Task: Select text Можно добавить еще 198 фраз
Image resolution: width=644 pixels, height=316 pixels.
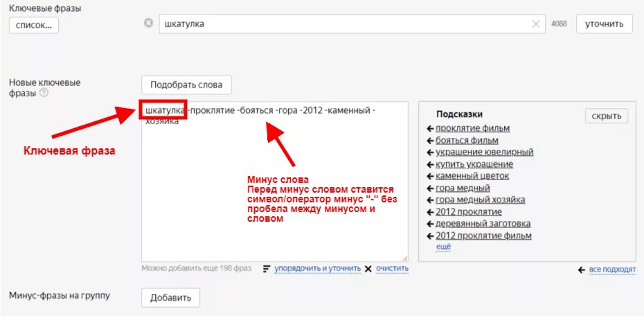Action: pyautogui.click(x=196, y=268)
